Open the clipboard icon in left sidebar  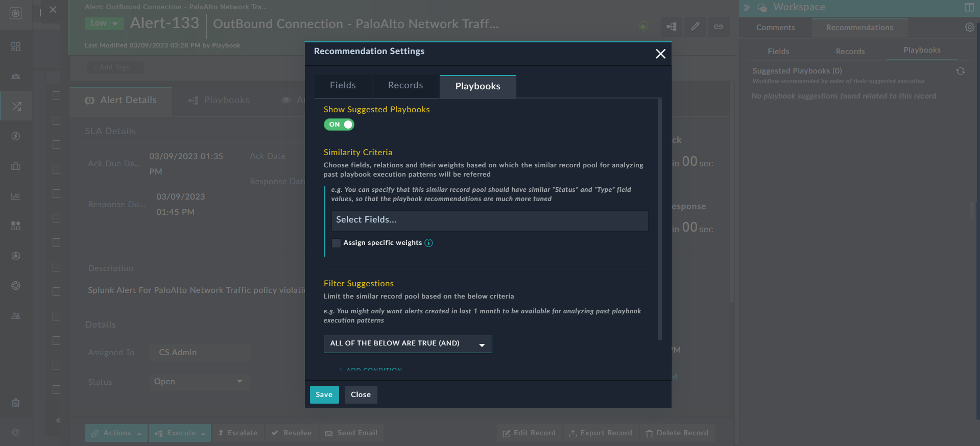(x=16, y=403)
